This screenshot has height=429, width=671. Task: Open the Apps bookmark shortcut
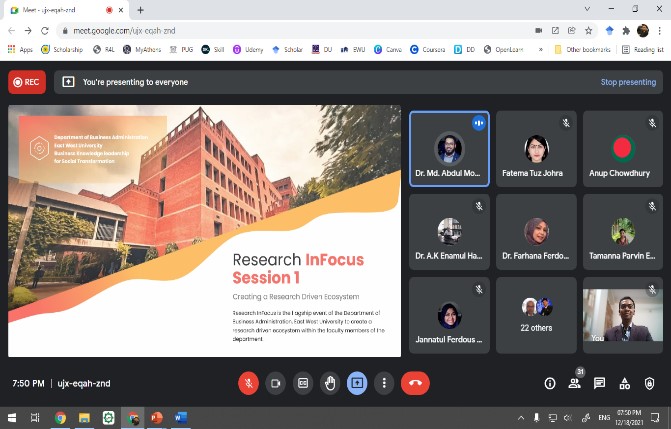click(20, 50)
